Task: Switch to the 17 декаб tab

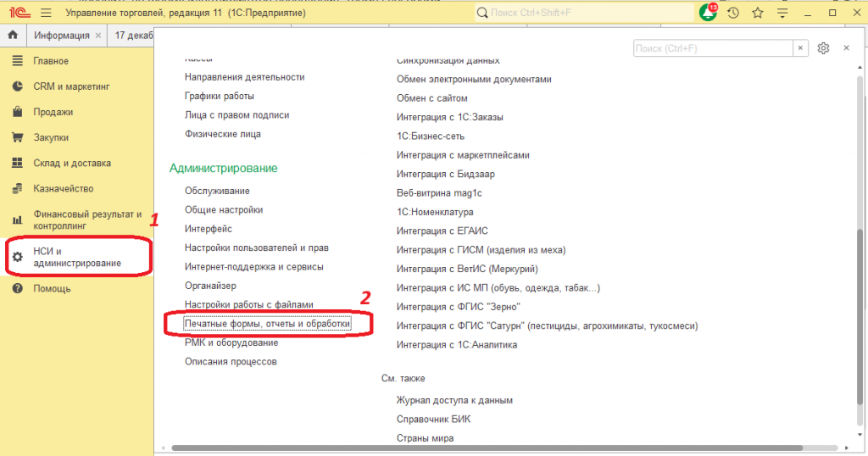Action: (133, 35)
